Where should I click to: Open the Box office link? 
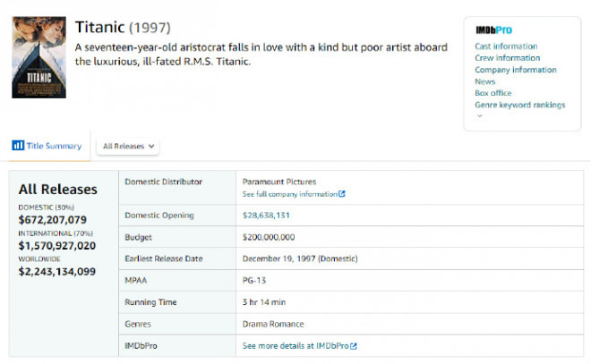[x=492, y=93]
